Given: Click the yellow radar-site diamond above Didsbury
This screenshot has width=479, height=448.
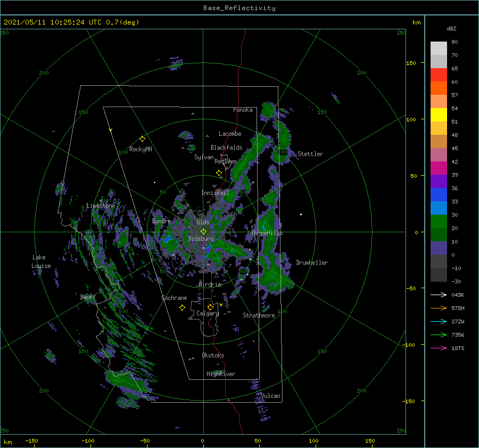Looking at the screenshot, I should 203,232.
